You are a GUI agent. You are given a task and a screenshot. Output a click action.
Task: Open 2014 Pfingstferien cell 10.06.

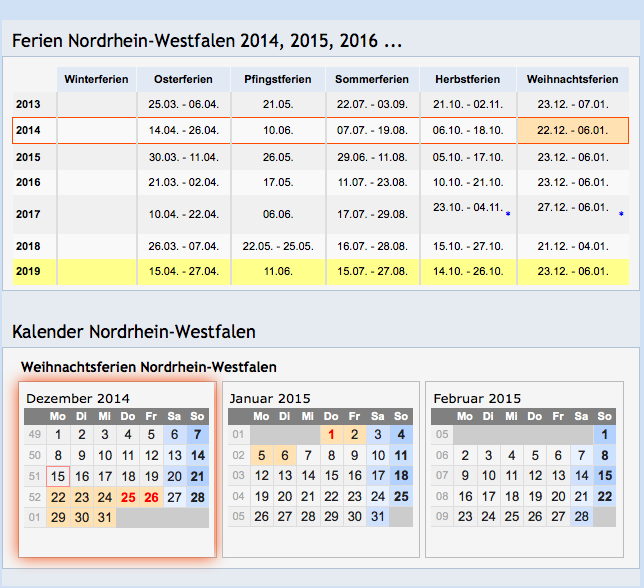pyautogui.click(x=278, y=131)
